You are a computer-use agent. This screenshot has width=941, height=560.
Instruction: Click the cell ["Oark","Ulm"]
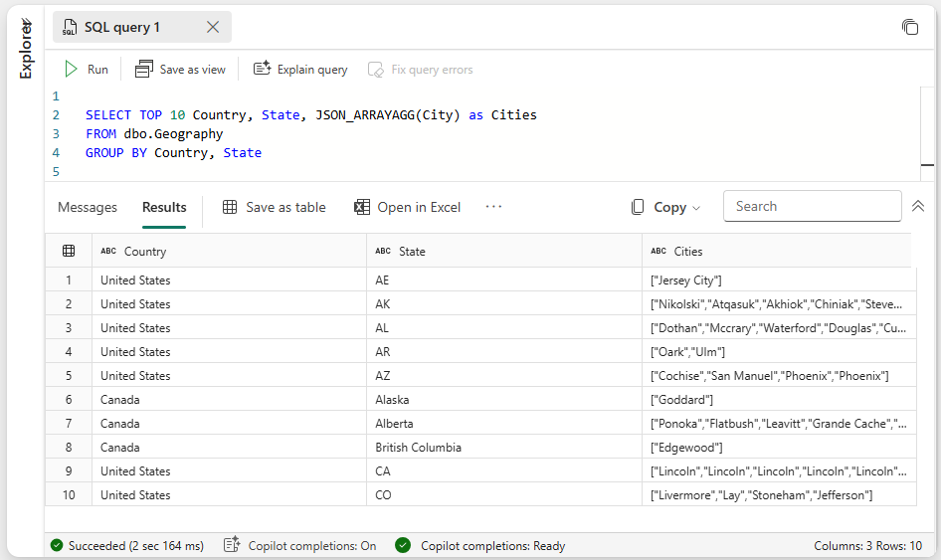779,352
